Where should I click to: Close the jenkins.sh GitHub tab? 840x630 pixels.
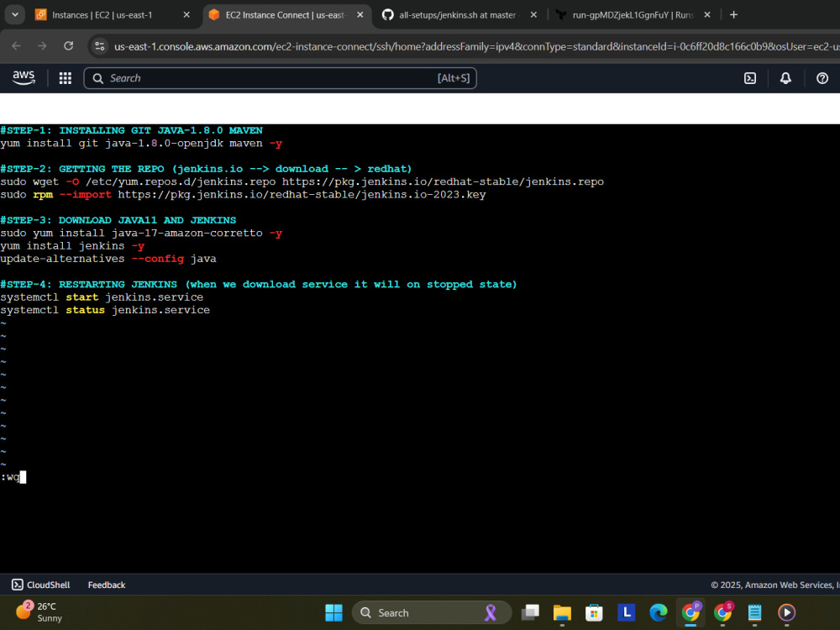pyautogui.click(x=533, y=15)
